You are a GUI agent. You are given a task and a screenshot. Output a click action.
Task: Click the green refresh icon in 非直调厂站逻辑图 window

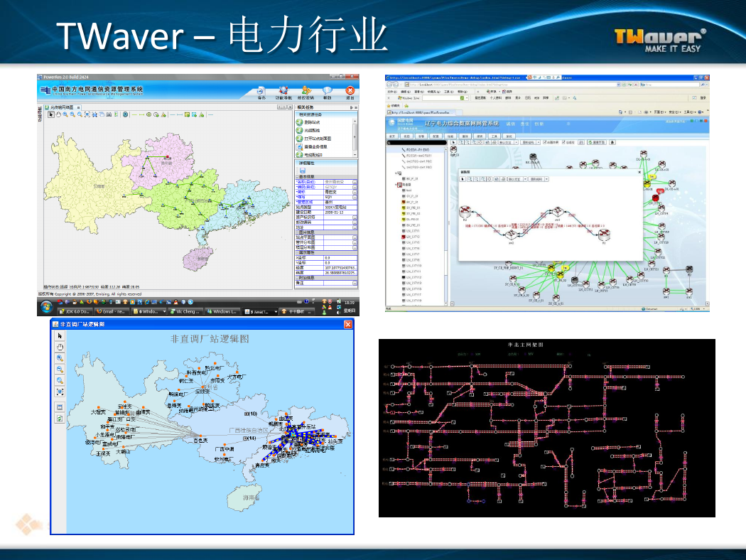pyautogui.click(x=60, y=419)
